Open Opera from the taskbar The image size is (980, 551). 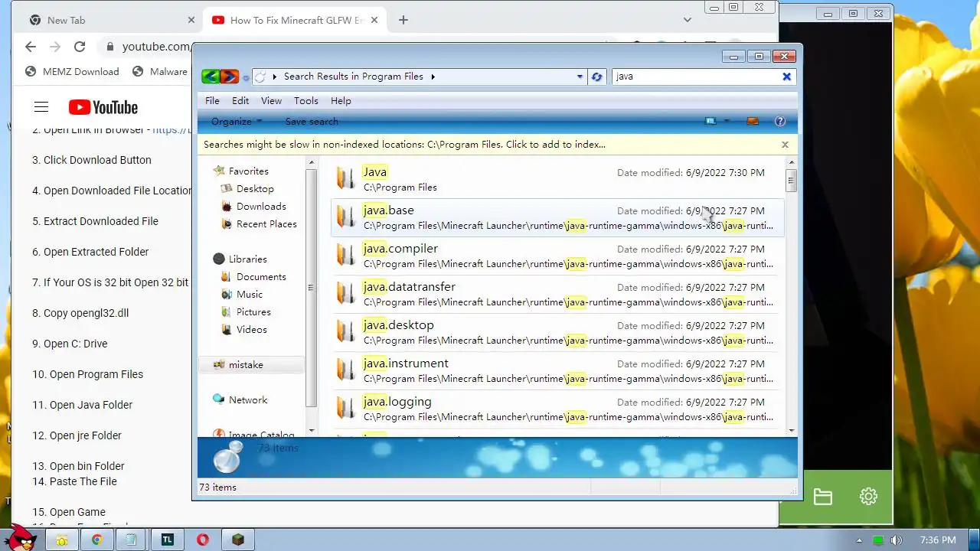pyautogui.click(x=202, y=540)
